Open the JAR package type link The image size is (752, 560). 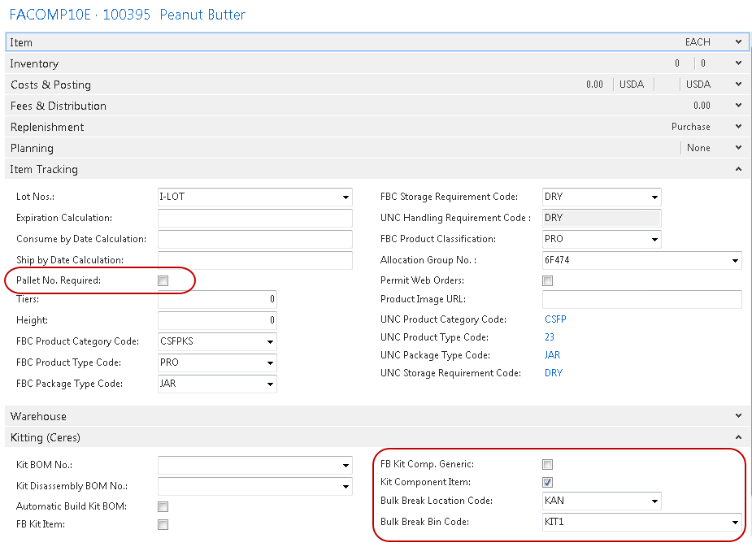coord(552,355)
